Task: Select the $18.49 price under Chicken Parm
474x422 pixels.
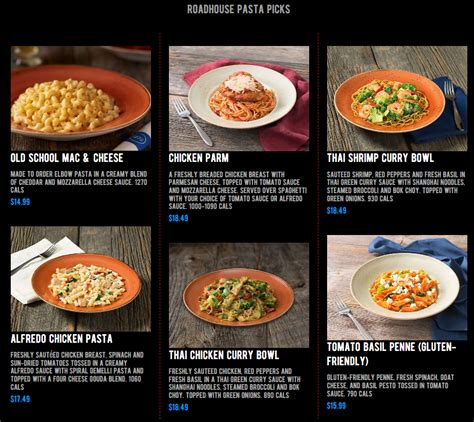Action: click(178, 218)
